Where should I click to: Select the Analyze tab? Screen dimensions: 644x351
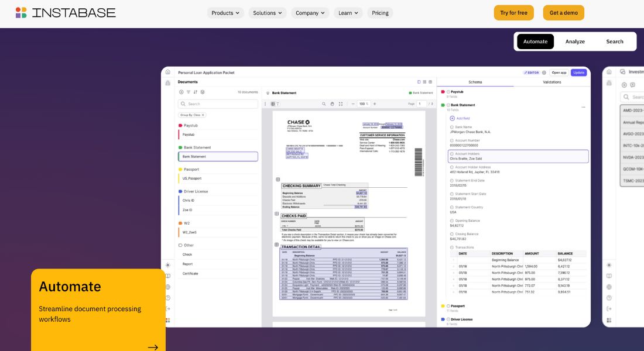point(575,42)
